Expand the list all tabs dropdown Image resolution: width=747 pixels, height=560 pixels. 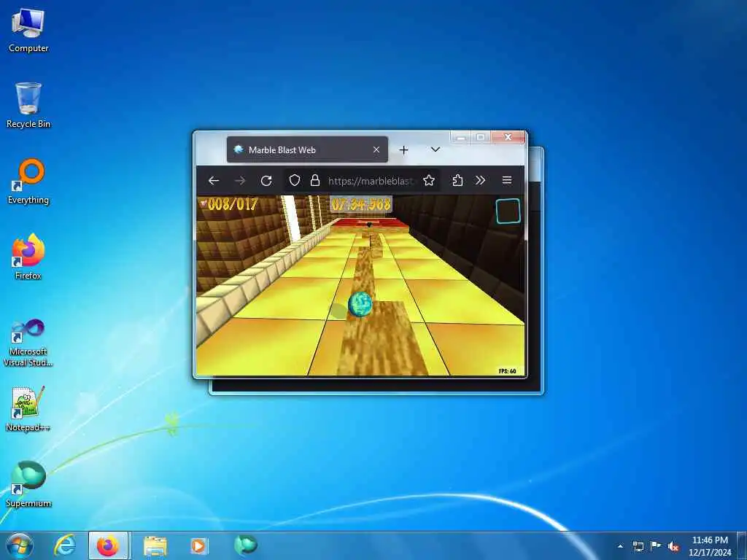click(435, 149)
